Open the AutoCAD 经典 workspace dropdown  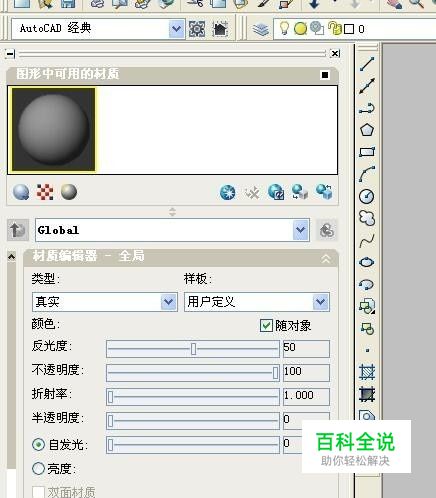[x=176, y=29]
